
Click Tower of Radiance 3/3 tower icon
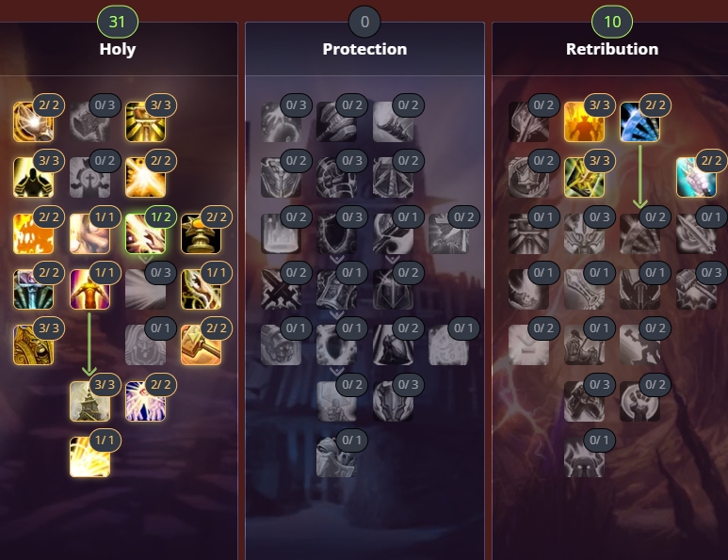89,401
